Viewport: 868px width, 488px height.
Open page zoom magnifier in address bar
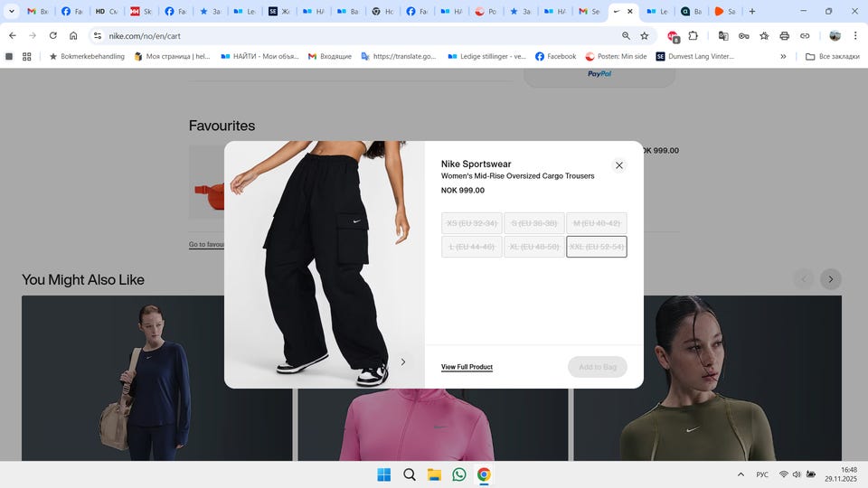click(x=626, y=35)
